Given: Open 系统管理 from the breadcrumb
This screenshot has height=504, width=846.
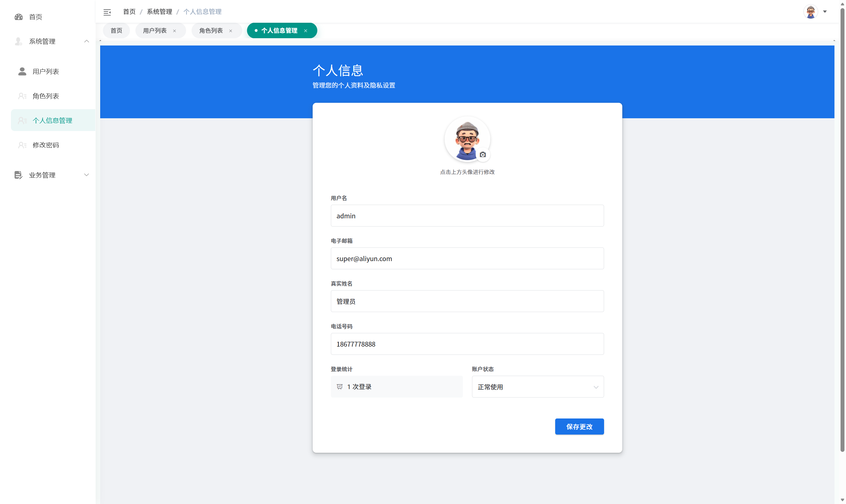Looking at the screenshot, I should tap(159, 11).
